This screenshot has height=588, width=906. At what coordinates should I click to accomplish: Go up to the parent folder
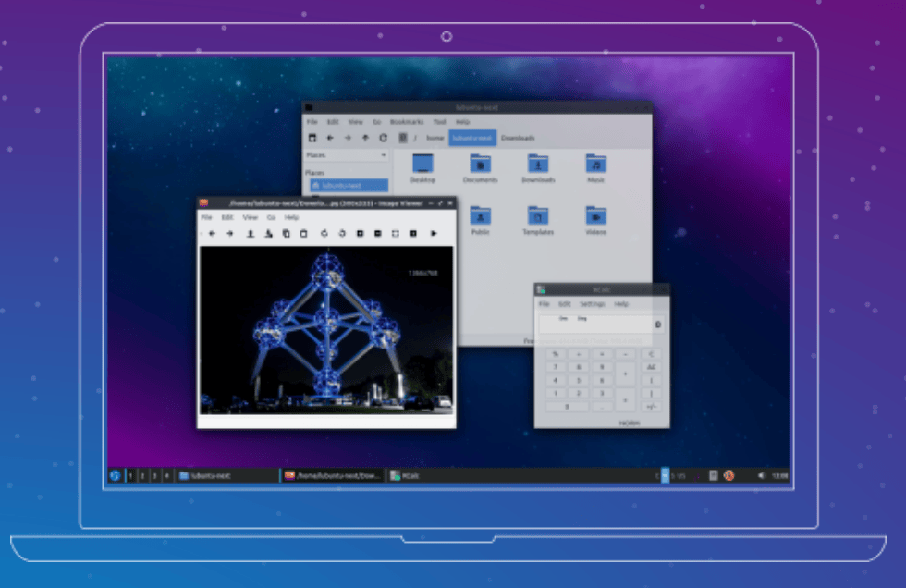click(365, 138)
